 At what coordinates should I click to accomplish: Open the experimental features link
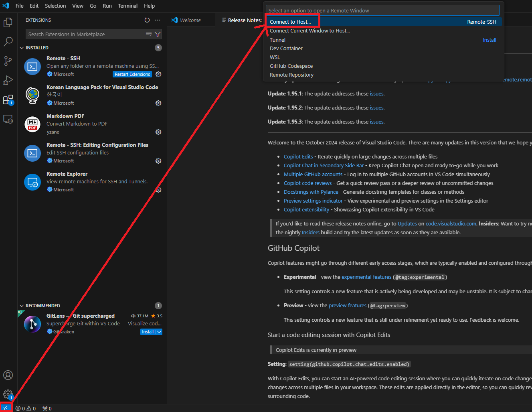tap(366, 277)
